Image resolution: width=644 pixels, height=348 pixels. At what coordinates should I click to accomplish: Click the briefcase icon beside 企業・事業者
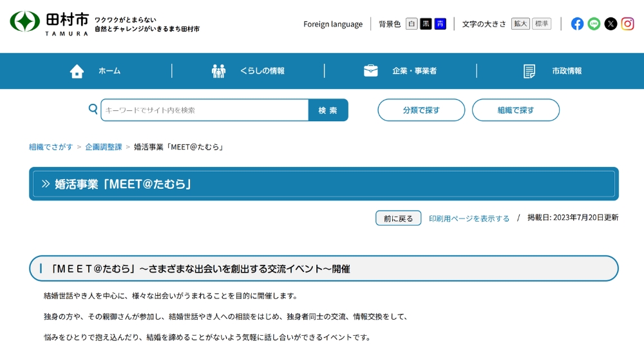(371, 71)
